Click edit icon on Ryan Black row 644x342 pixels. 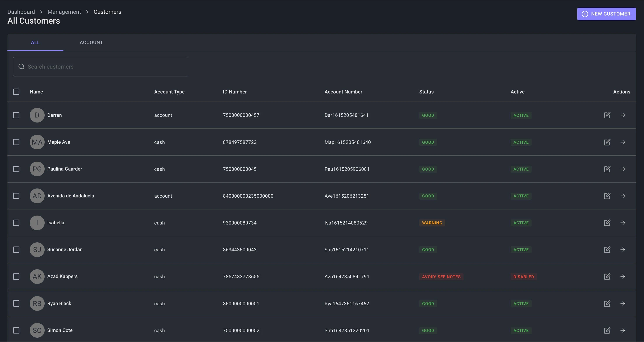point(607,303)
